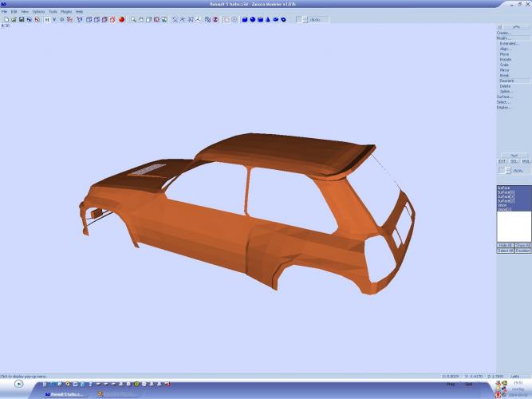Click the red sphere toolbar icon

coord(122,19)
